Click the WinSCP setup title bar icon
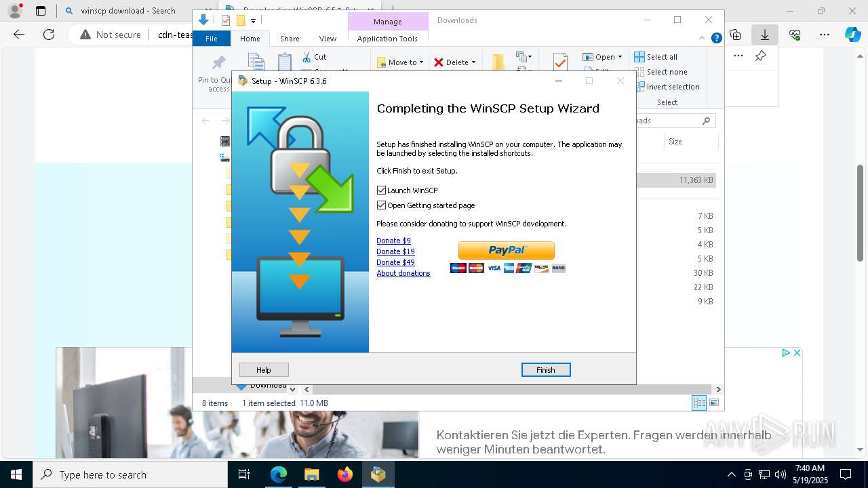 click(x=243, y=81)
